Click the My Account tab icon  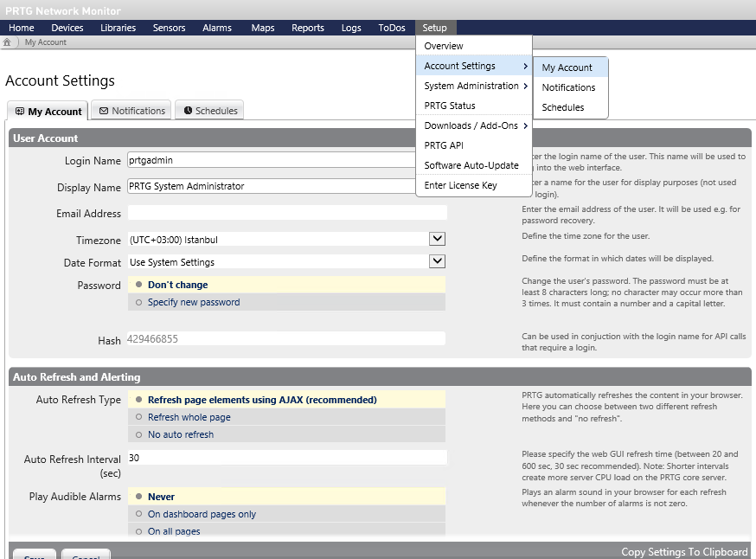pos(20,112)
